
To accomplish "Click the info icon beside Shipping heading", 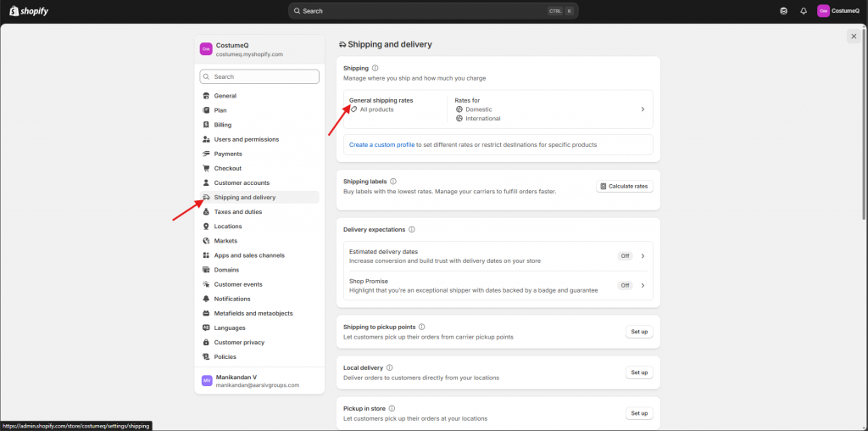I will (376, 68).
